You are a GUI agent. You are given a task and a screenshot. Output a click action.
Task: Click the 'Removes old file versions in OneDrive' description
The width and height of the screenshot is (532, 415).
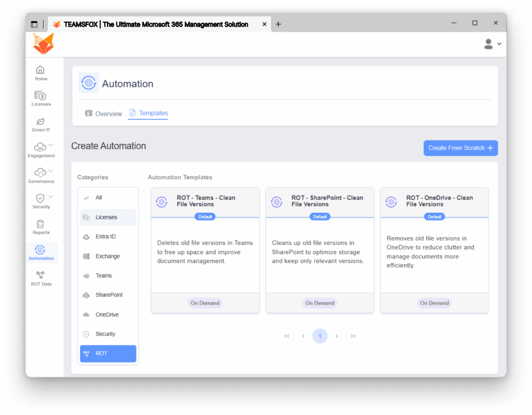(430, 252)
